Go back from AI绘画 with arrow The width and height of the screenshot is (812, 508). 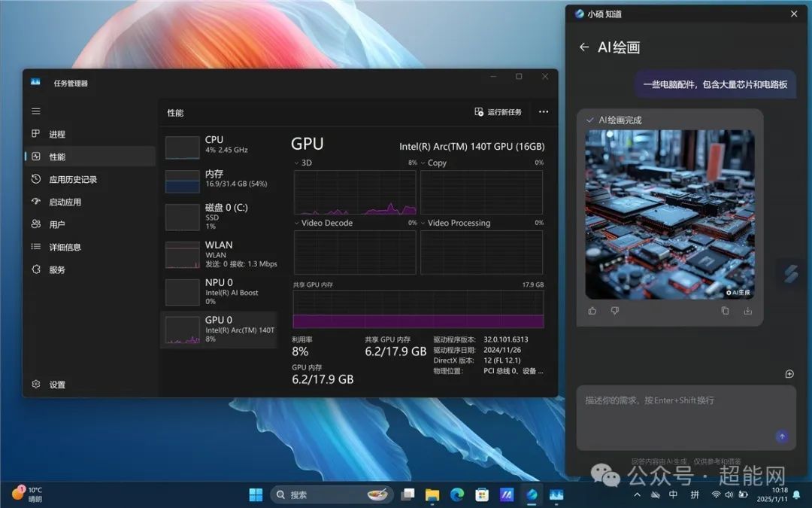[584, 47]
